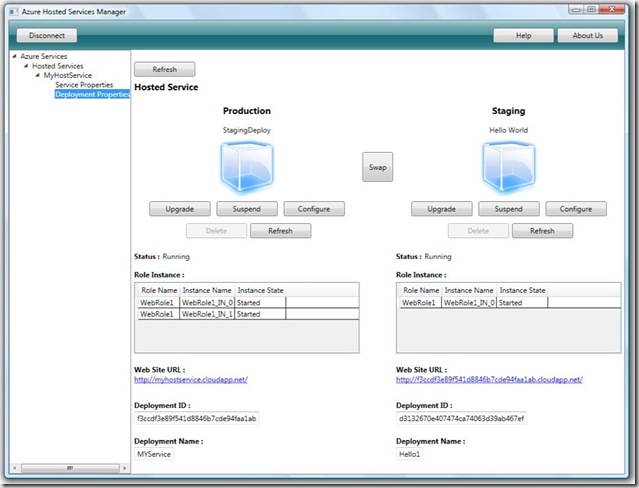Open the Help button
This screenshot has height=488, width=639.
(523, 35)
